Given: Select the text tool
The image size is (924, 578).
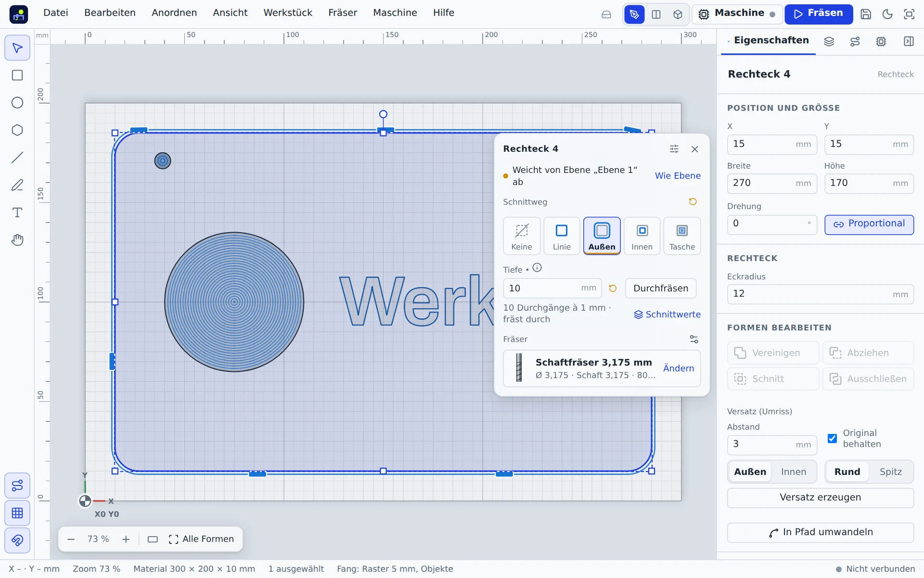Looking at the screenshot, I should 17,212.
